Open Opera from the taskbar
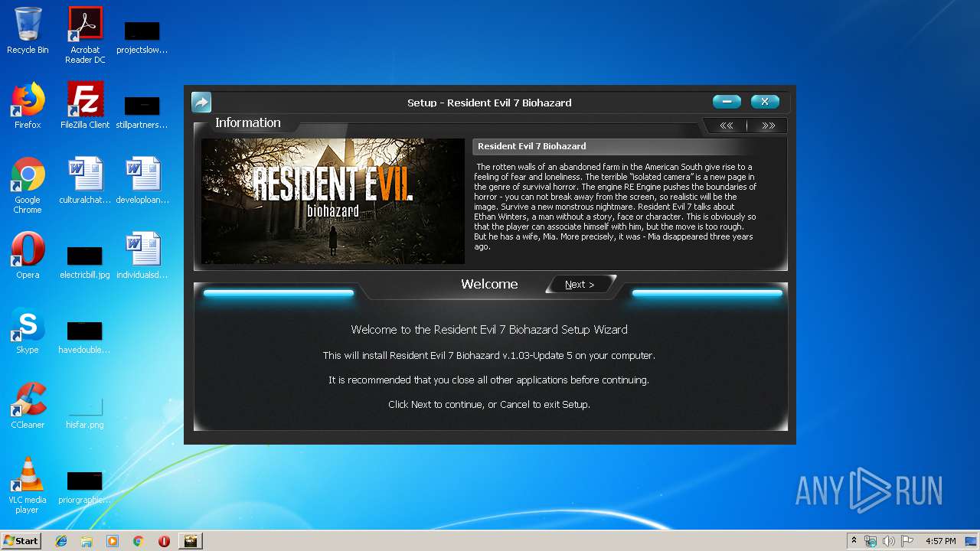 coord(164,541)
